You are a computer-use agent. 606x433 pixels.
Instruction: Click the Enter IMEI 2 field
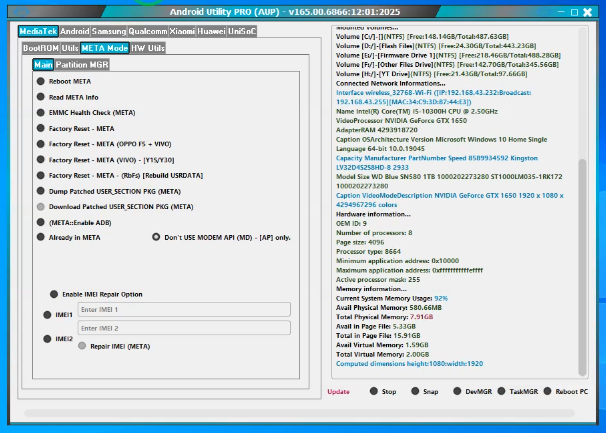pyautogui.click(x=184, y=328)
